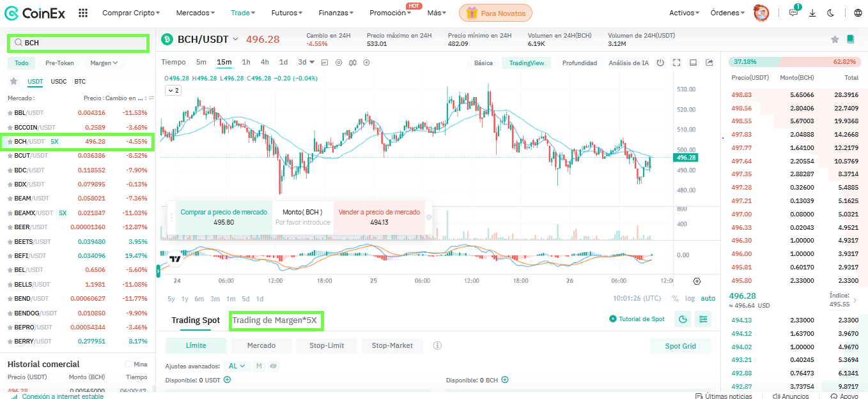Open Tutorial de Spot link
The width and height of the screenshot is (868, 399).
pos(637,319)
